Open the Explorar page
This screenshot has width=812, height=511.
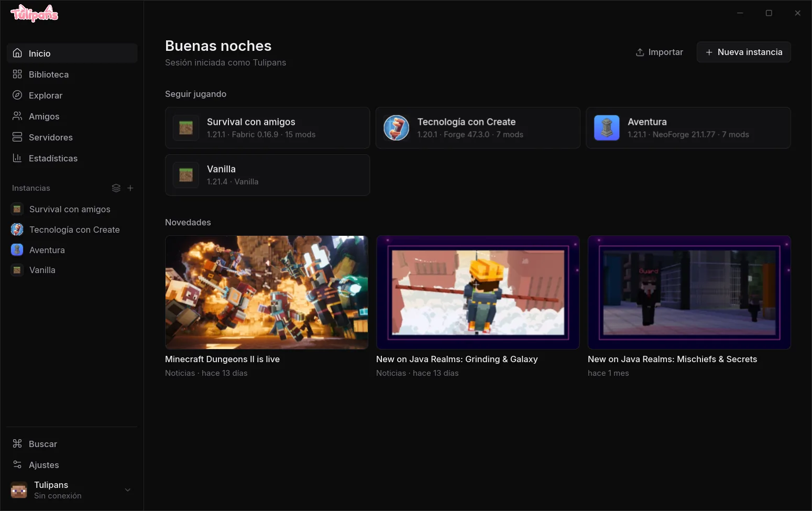coord(72,95)
